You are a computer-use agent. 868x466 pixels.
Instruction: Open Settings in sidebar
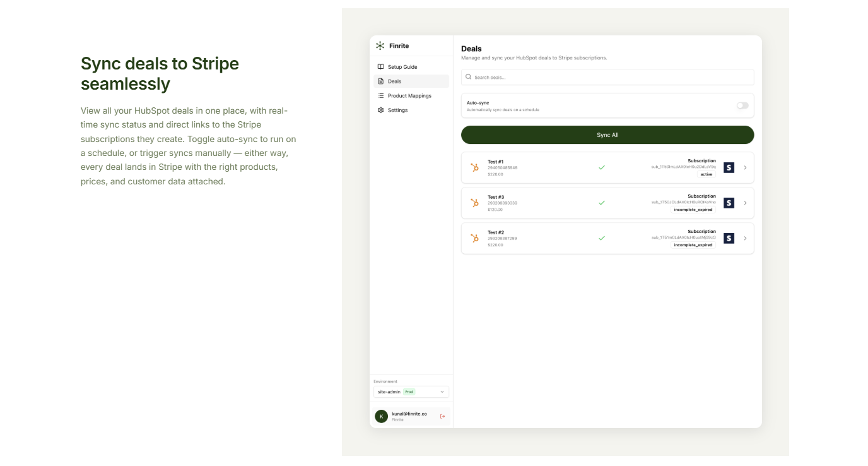[411, 111]
